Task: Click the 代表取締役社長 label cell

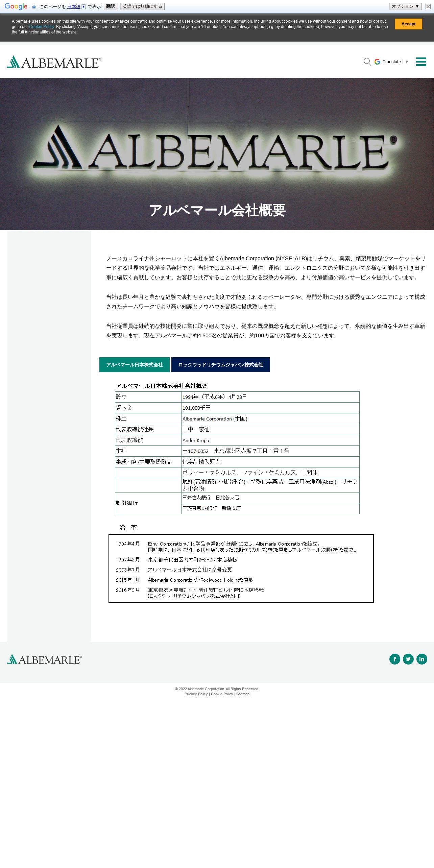Action: coord(148,430)
